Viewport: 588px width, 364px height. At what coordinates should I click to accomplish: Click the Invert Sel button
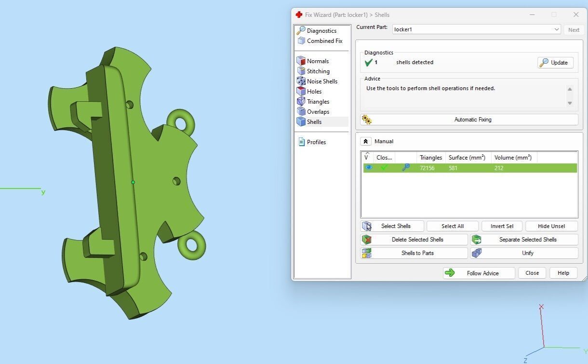point(502,226)
